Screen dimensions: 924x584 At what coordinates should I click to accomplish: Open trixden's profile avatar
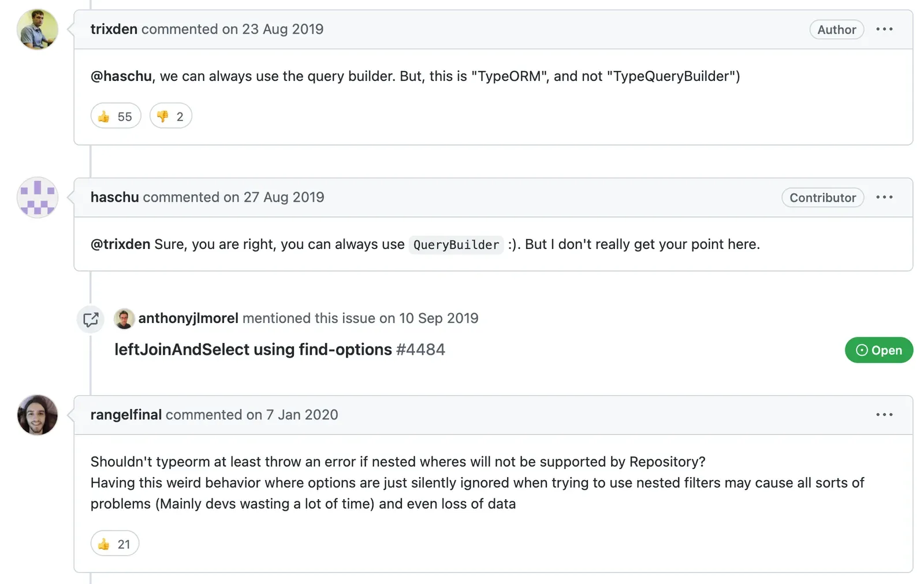[38, 29]
